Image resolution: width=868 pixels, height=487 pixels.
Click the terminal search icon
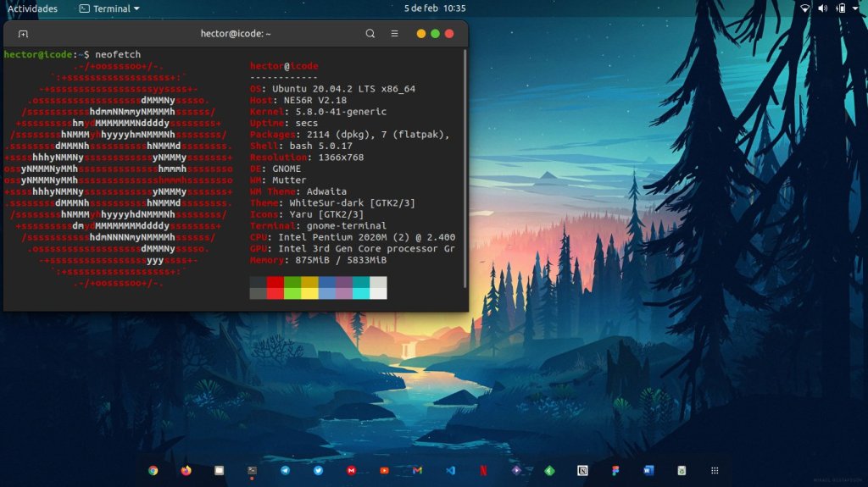(370, 34)
